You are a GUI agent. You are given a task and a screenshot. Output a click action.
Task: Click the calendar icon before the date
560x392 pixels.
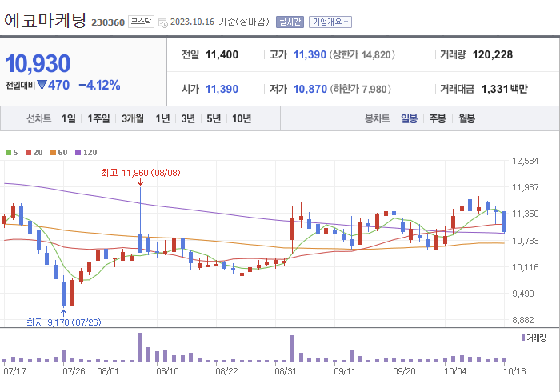point(163,23)
